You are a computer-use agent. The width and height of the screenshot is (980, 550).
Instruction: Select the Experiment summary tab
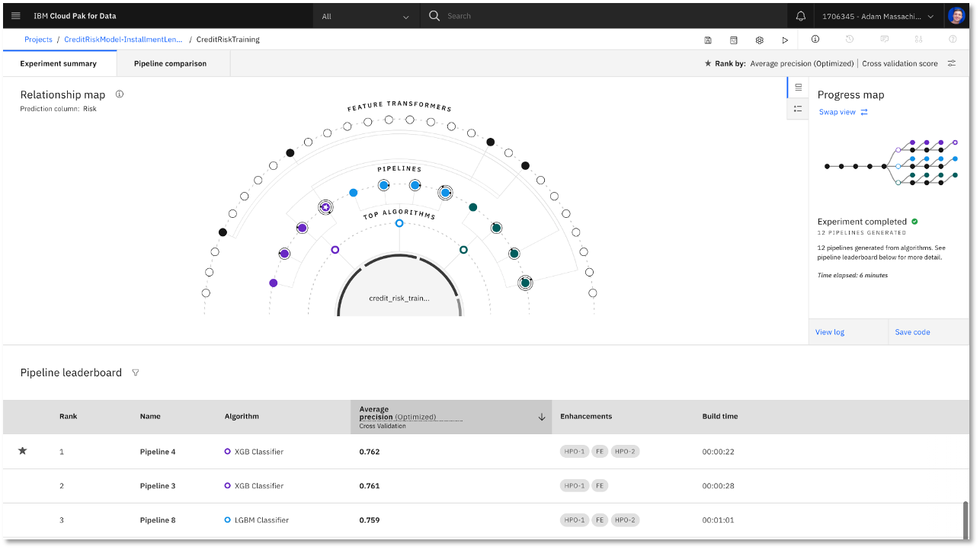(59, 63)
